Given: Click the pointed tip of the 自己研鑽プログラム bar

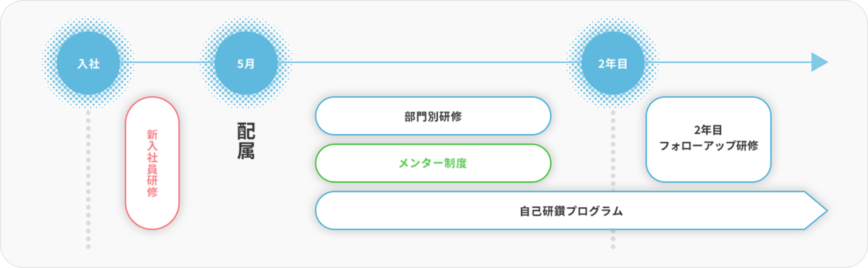Looking at the screenshot, I should [817, 211].
